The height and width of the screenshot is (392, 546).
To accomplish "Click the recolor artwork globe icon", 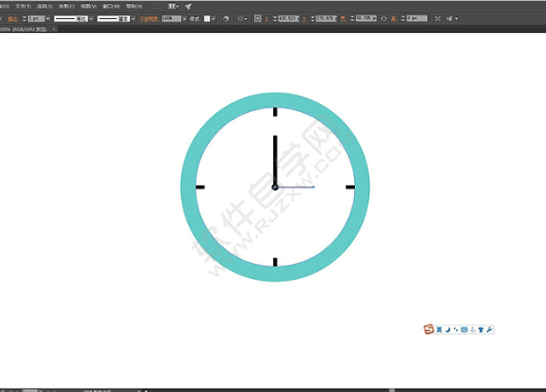I will pyautogui.click(x=226, y=18).
